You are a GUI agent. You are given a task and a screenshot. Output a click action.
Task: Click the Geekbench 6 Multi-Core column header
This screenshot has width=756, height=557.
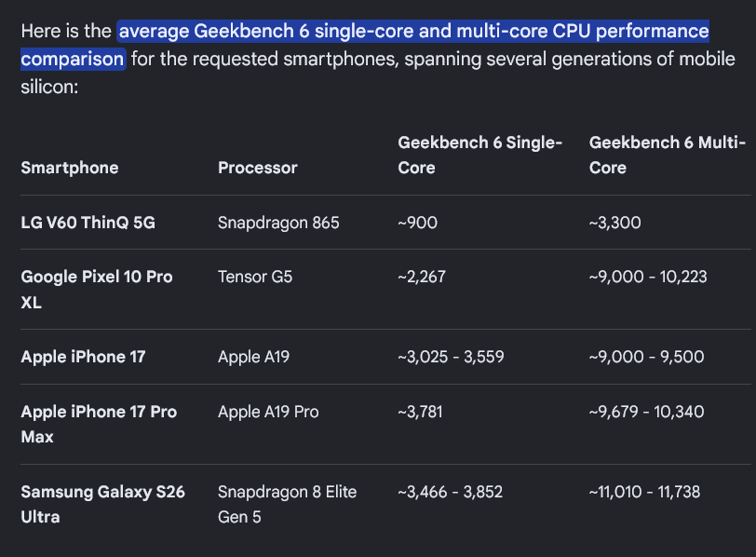(x=668, y=155)
